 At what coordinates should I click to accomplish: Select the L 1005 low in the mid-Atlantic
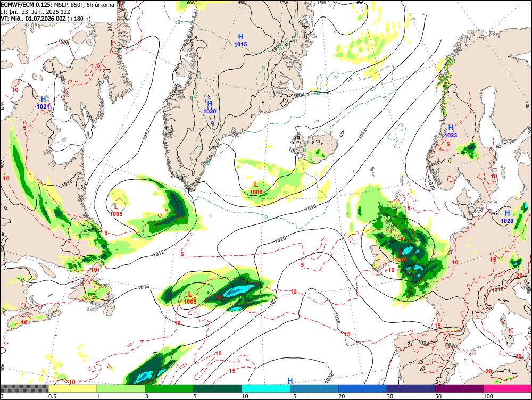[190, 298]
